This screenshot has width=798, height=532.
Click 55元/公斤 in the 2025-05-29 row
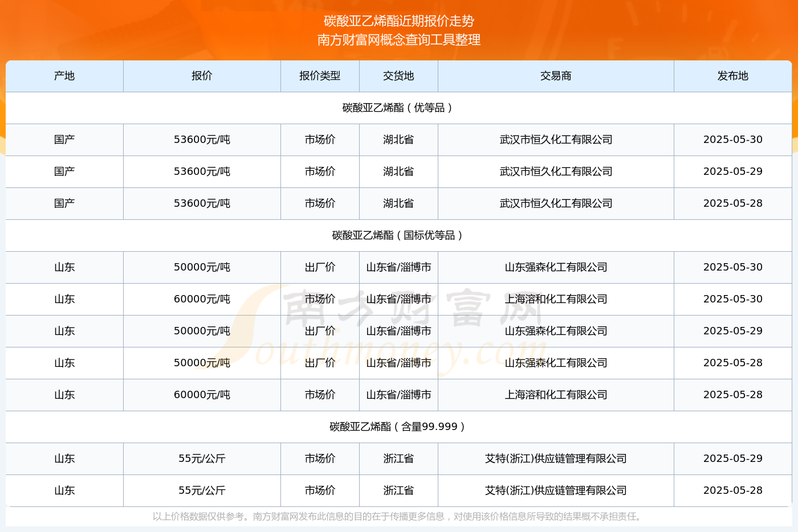click(x=202, y=459)
